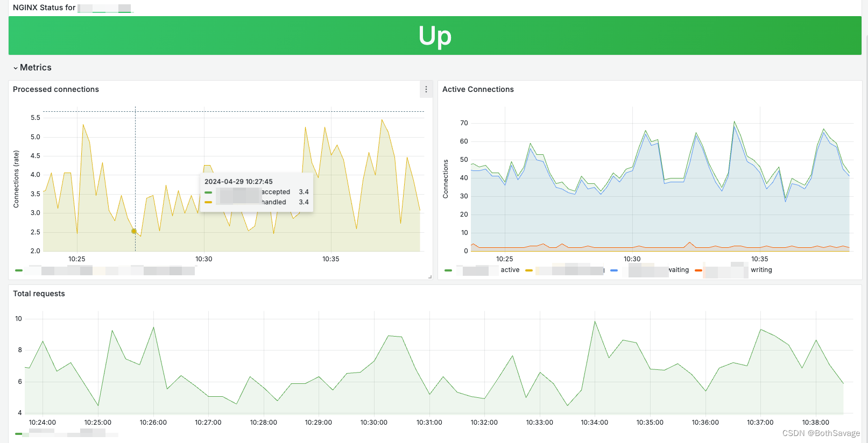Collapse the Metrics row chevron

[x=16, y=68]
